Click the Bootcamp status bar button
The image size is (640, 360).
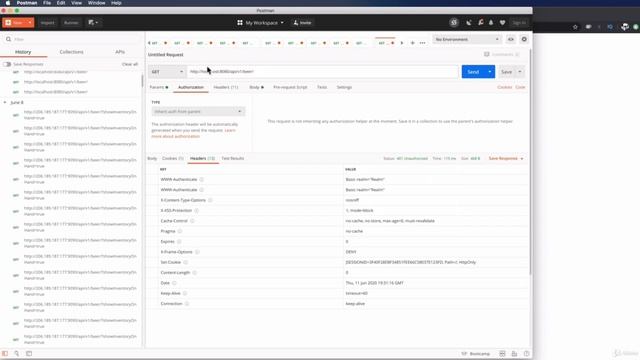tap(476, 353)
